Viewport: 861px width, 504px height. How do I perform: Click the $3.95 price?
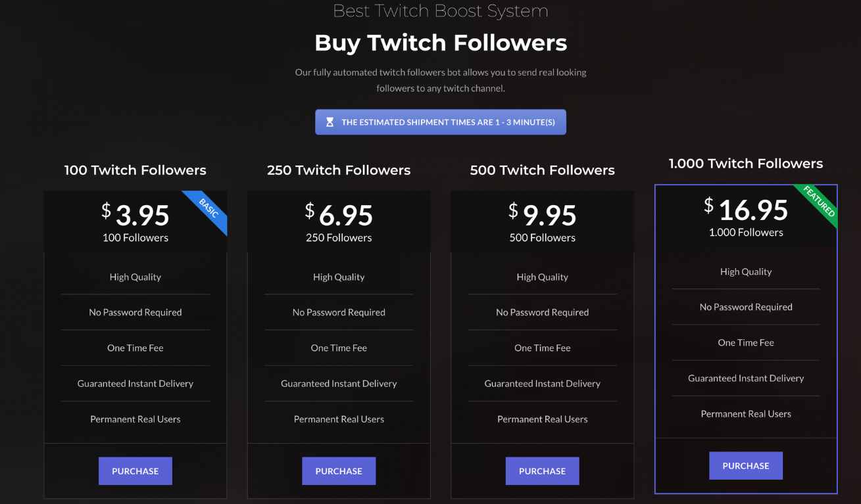click(135, 214)
